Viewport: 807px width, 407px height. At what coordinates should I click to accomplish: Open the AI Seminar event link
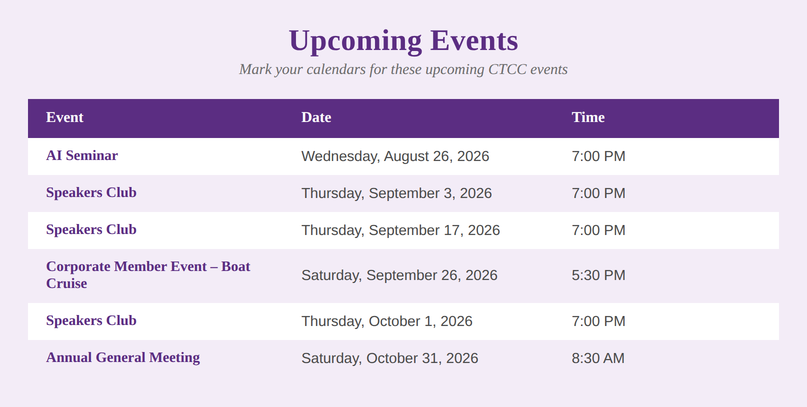point(82,155)
